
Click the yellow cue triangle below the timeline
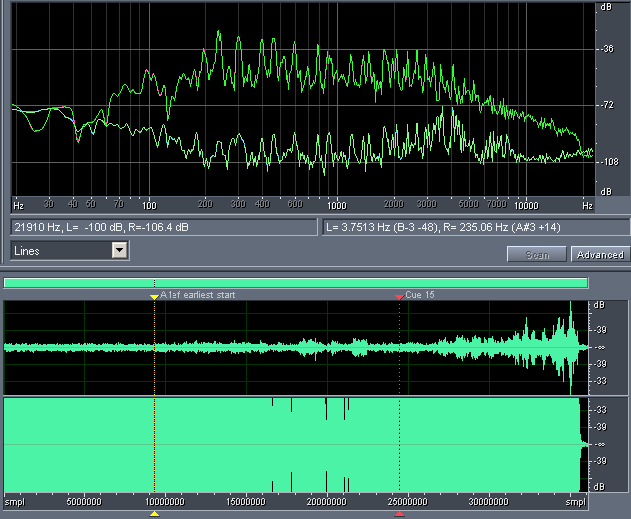[155, 514]
